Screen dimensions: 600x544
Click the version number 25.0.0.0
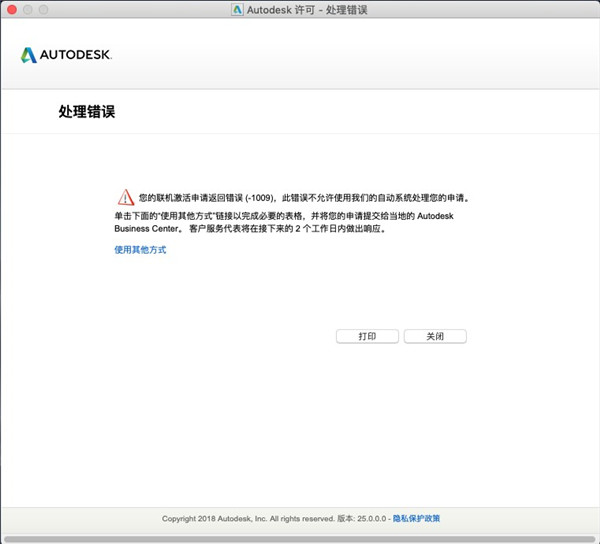click(372, 519)
